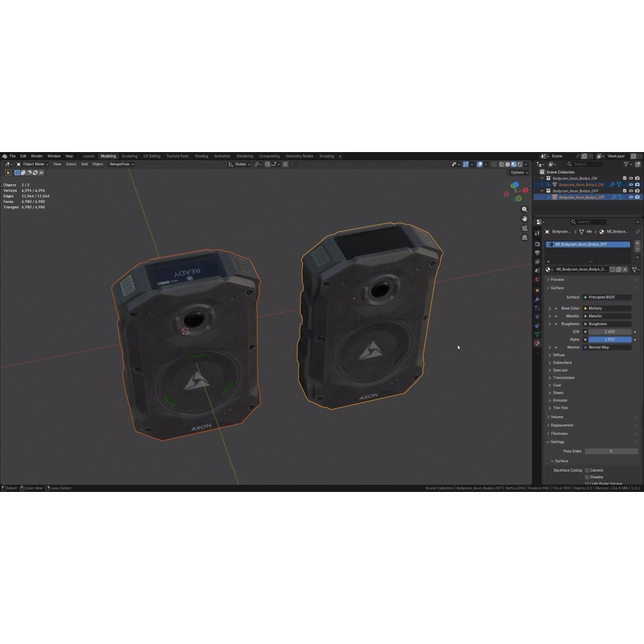Screen dimensions: 644x644
Task: Switch to the Geometry Nodes workspace tab
Action: pos(299,156)
